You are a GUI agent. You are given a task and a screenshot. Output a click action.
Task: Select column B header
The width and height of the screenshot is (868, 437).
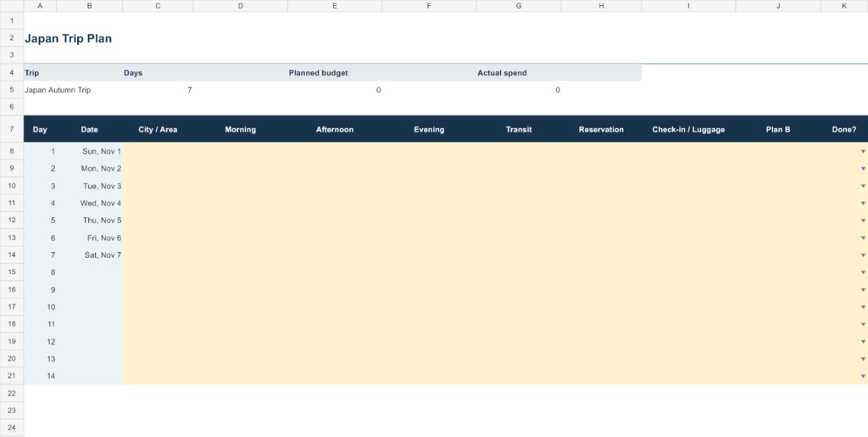pyautogui.click(x=89, y=6)
